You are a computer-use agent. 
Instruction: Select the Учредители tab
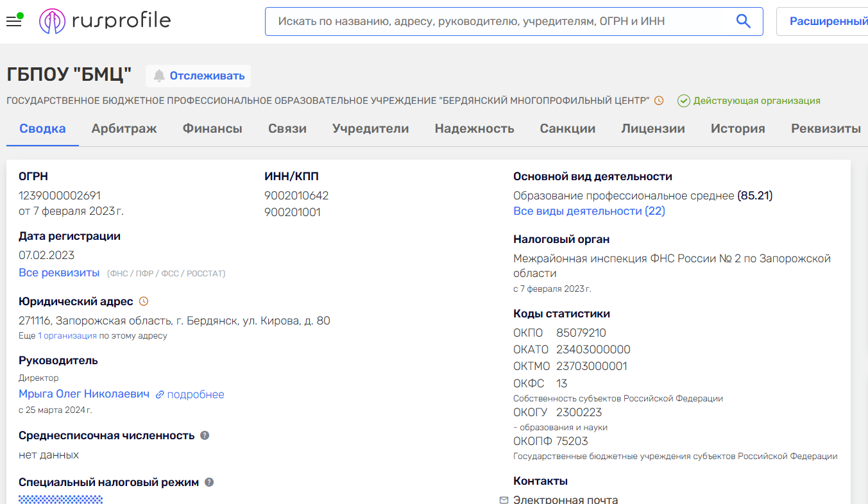tap(370, 128)
